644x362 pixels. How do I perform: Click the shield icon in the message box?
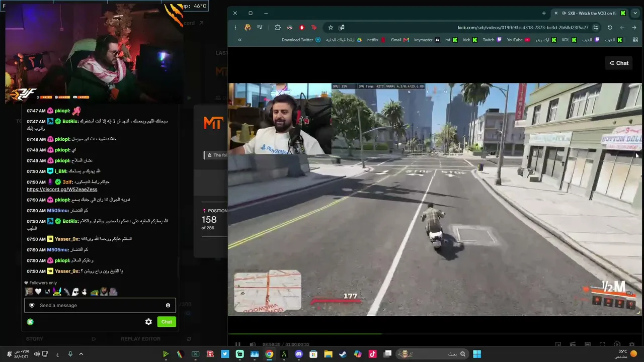(x=32, y=305)
